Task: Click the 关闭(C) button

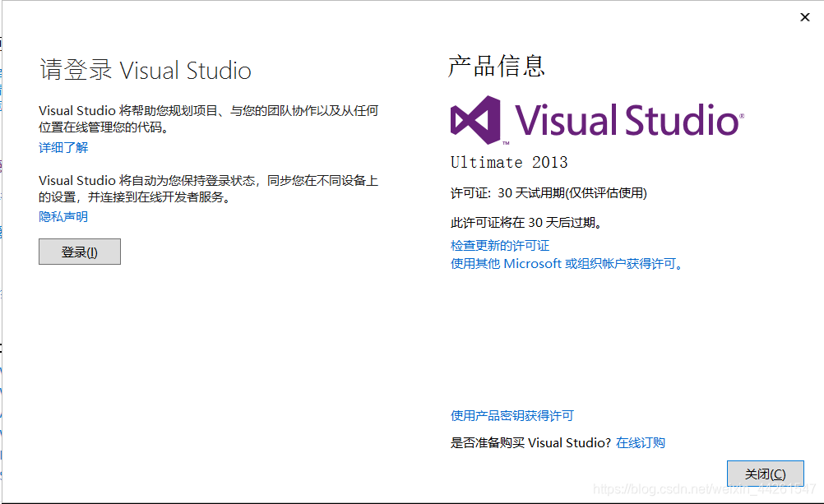Action: 765,474
